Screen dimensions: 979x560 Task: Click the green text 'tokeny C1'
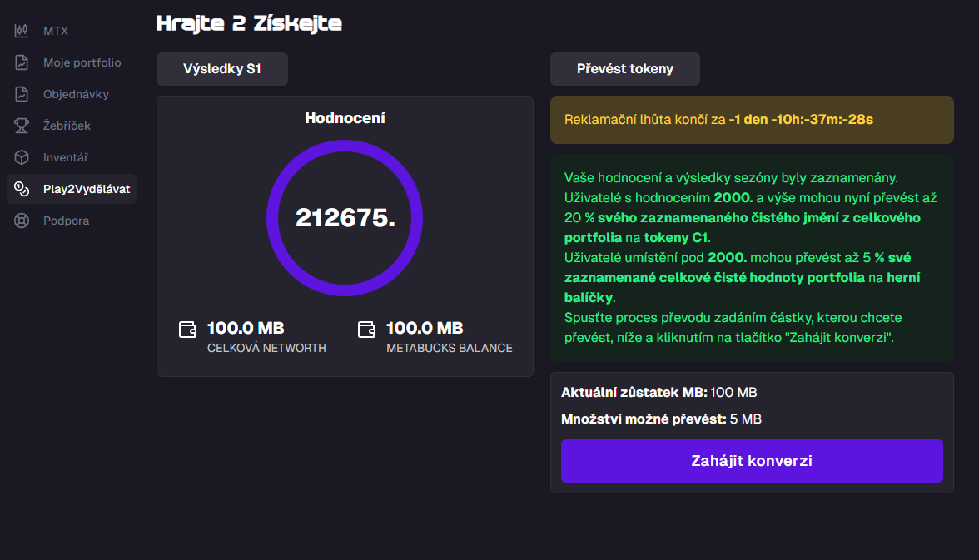[x=676, y=238]
